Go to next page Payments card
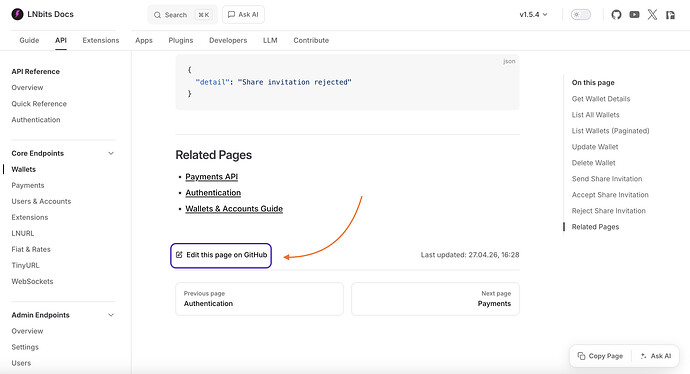Viewport: 690px width, 374px height. point(435,299)
